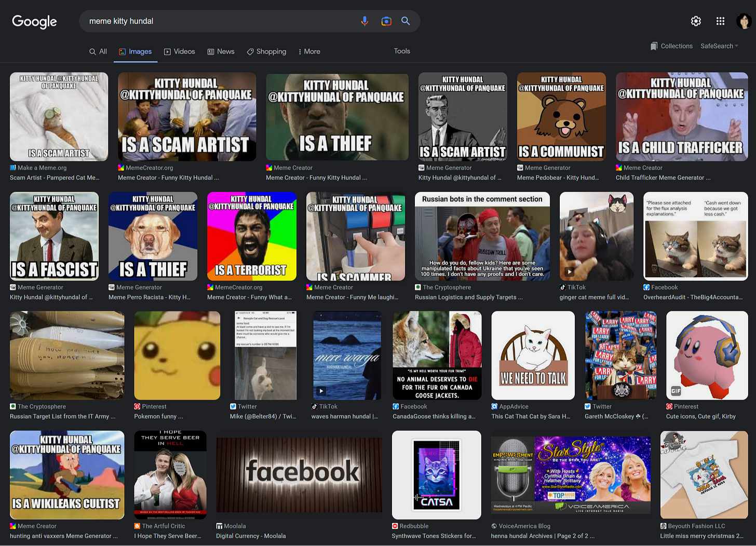The image size is (756, 546).
Task: Click Facebook favicon for CanadaGoose result
Action: [x=396, y=406]
